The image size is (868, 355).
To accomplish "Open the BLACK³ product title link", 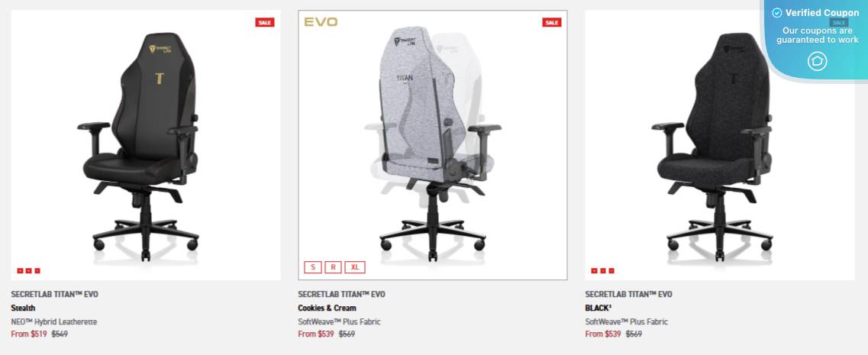I will pyautogui.click(x=599, y=308).
